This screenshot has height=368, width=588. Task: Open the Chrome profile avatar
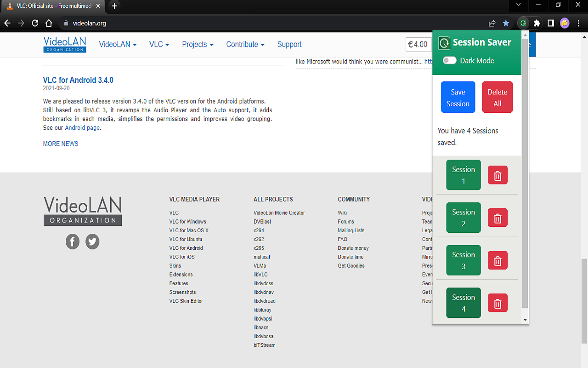pyautogui.click(x=565, y=23)
